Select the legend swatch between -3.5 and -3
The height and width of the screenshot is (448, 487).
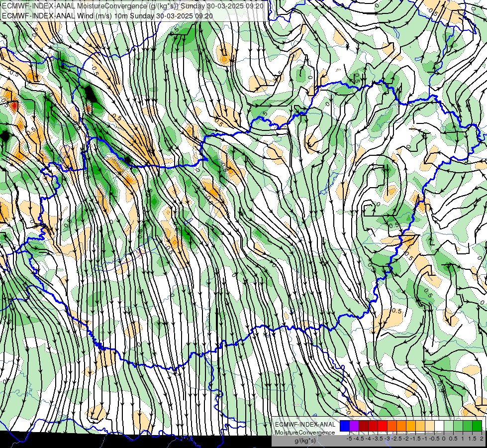[383, 426]
